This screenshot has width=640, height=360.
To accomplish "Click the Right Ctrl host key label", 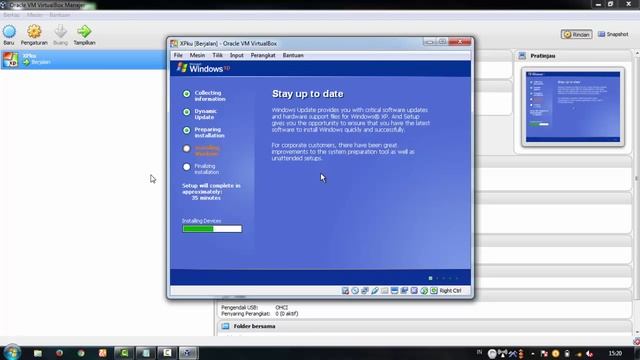I will [450, 291].
